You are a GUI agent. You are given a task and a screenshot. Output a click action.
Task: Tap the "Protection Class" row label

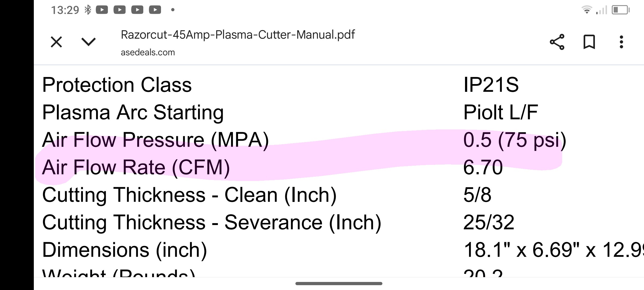point(117,85)
